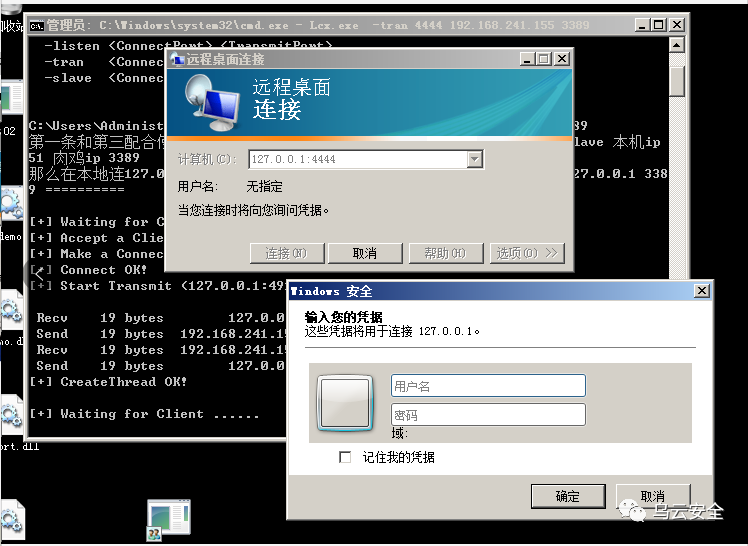Screen dimensions: 748x546
Task: Focus the 用户名 username input field
Action: 488,386
